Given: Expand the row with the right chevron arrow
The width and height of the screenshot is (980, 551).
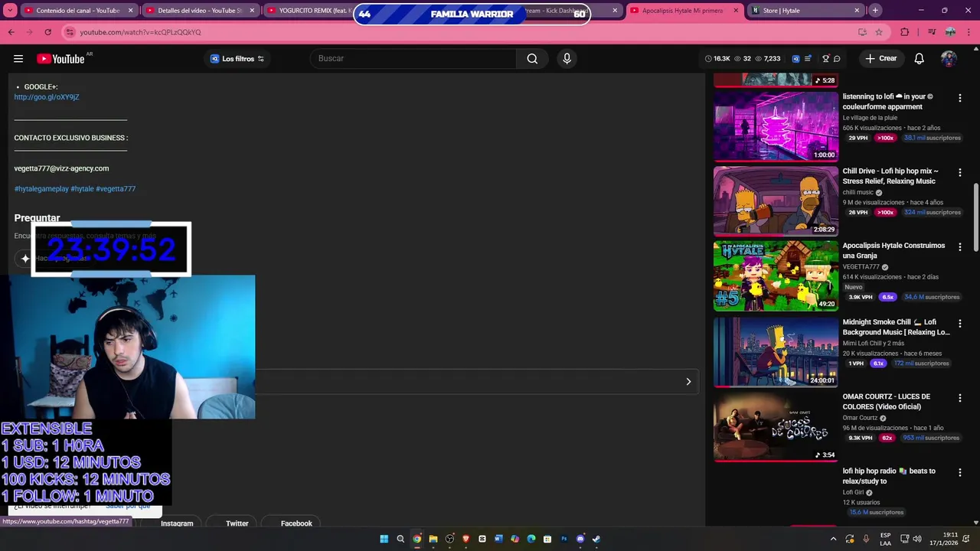Looking at the screenshot, I should [x=688, y=382].
